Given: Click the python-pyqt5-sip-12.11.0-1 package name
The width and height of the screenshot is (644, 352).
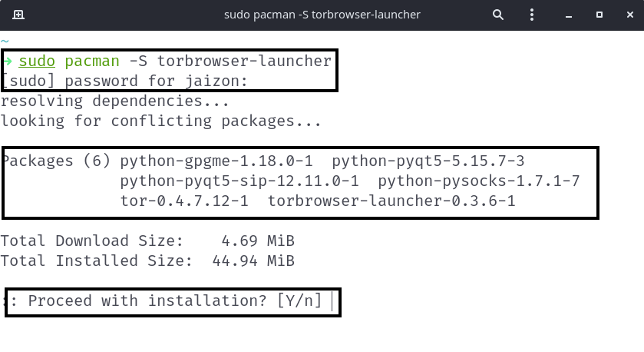Looking at the screenshot, I should [239, 181].
